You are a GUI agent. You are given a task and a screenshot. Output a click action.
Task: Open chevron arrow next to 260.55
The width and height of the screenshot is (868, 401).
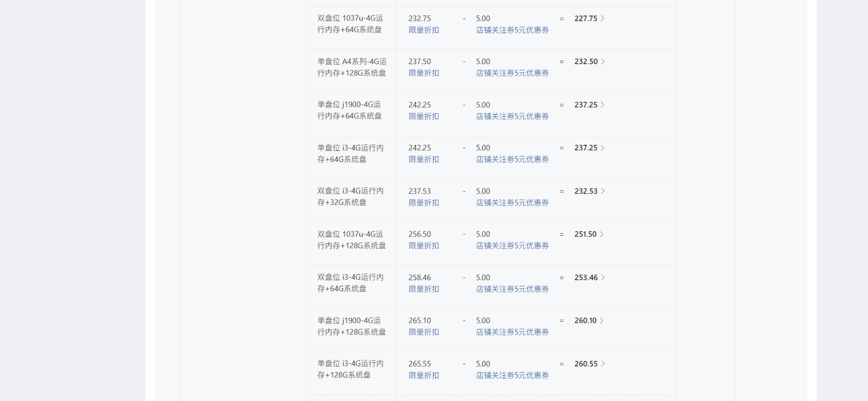coord(603,364)
